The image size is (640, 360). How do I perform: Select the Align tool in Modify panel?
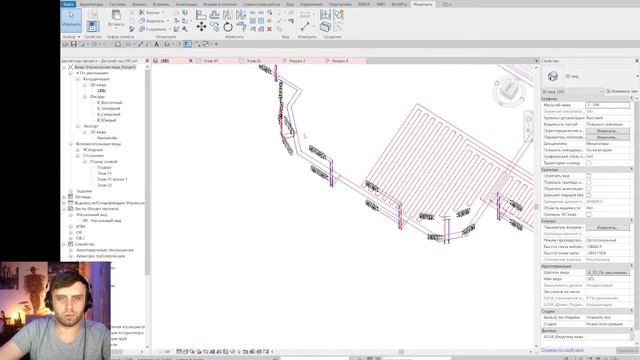click(201, 15)
